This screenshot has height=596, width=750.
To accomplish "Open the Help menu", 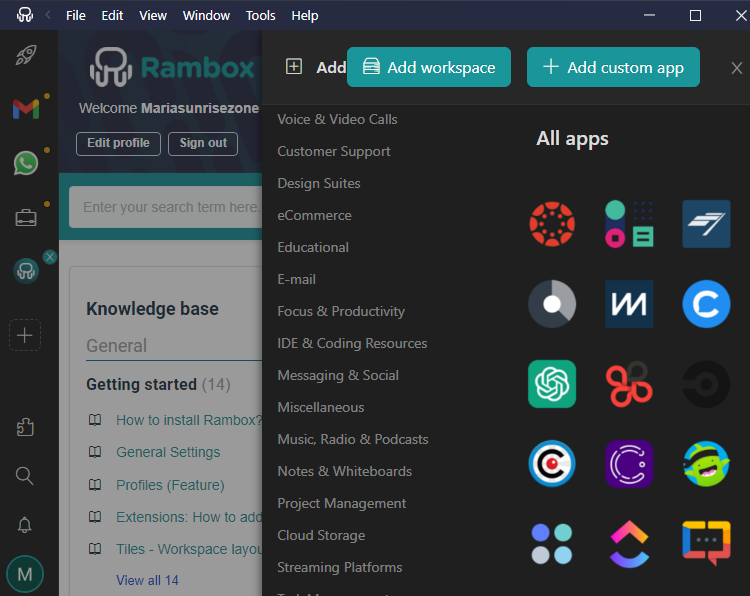I will tap(305, 15).
